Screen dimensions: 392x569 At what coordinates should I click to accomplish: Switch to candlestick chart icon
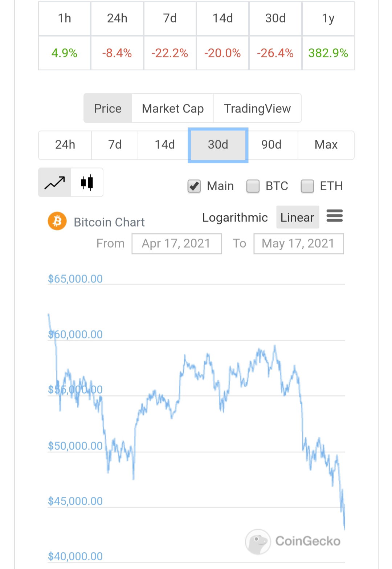[x=87, y=182]
